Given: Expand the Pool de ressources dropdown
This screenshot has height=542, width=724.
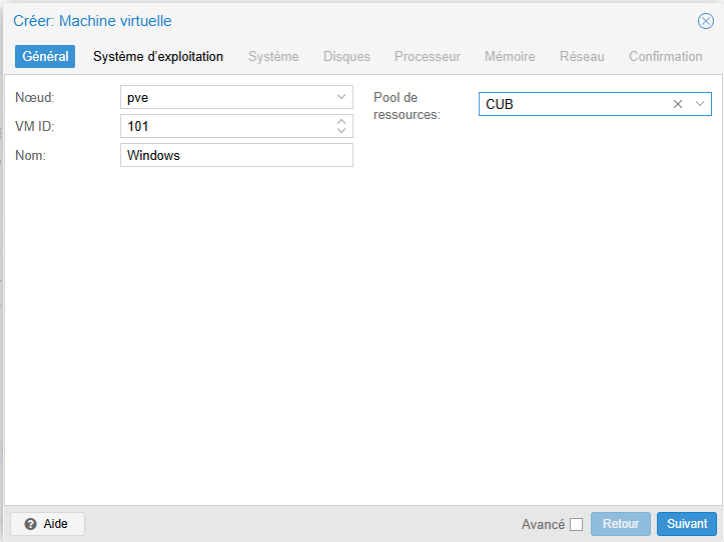Looking at the screenshot, I should pos(700,104).
